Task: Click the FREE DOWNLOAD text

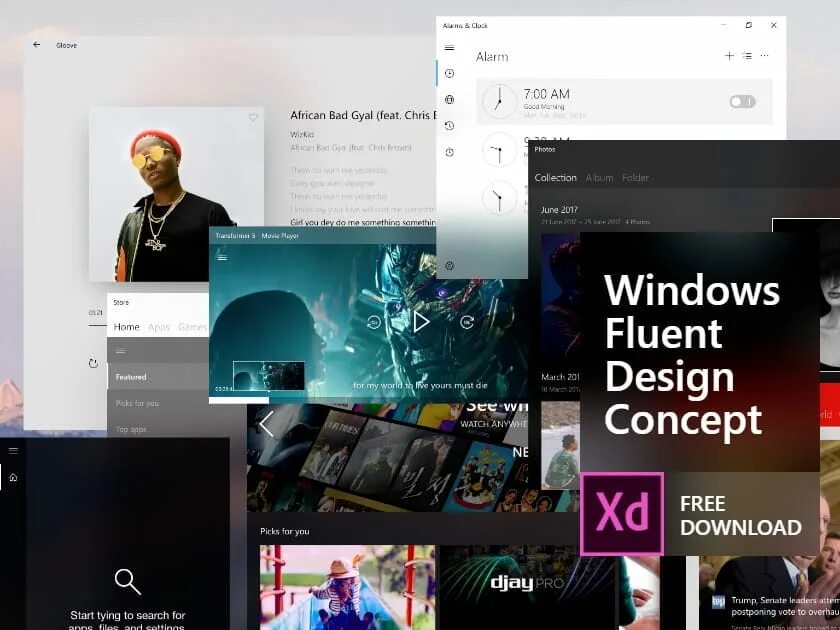Action: coord(741,515)
